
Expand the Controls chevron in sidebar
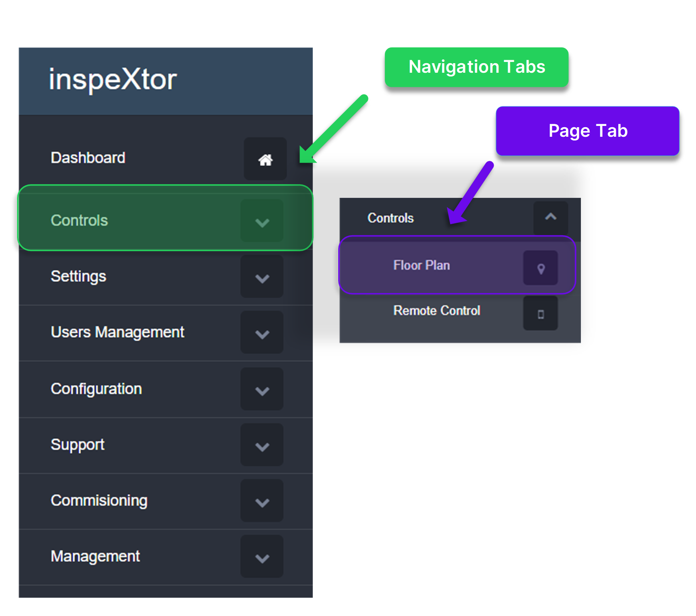tap(262, 221)
